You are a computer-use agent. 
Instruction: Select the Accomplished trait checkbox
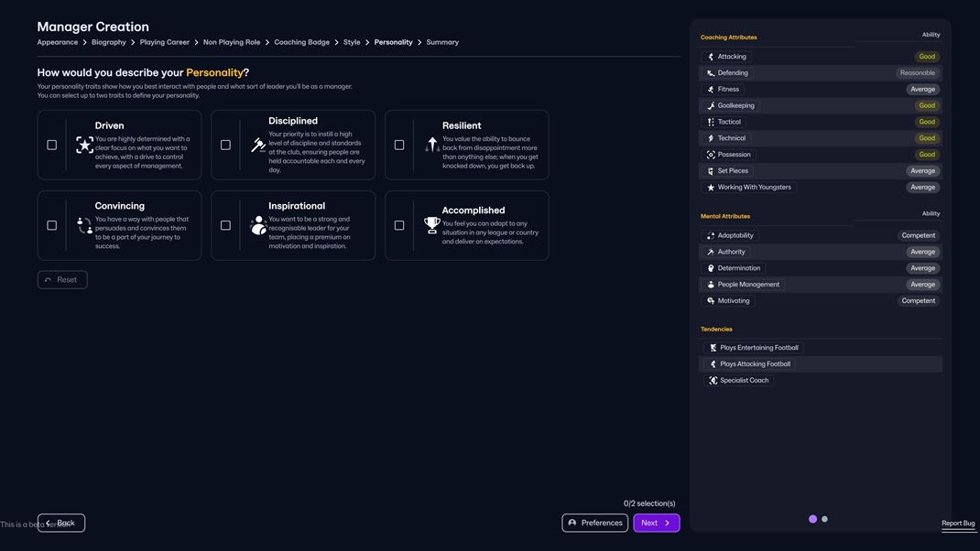[399, 225]
